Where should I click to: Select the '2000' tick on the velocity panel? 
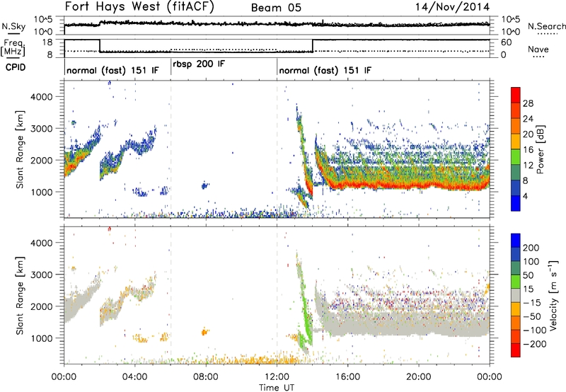click(41, 306)
